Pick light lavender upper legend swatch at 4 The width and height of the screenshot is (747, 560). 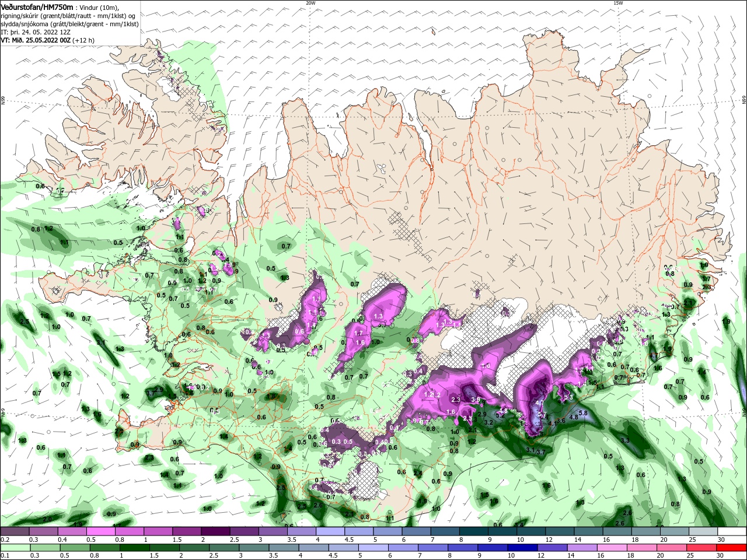(x=330, y=531)
